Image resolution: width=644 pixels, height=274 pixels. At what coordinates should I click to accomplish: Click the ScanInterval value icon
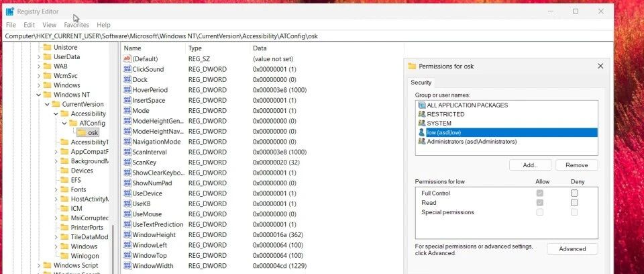tap(127, 152)
